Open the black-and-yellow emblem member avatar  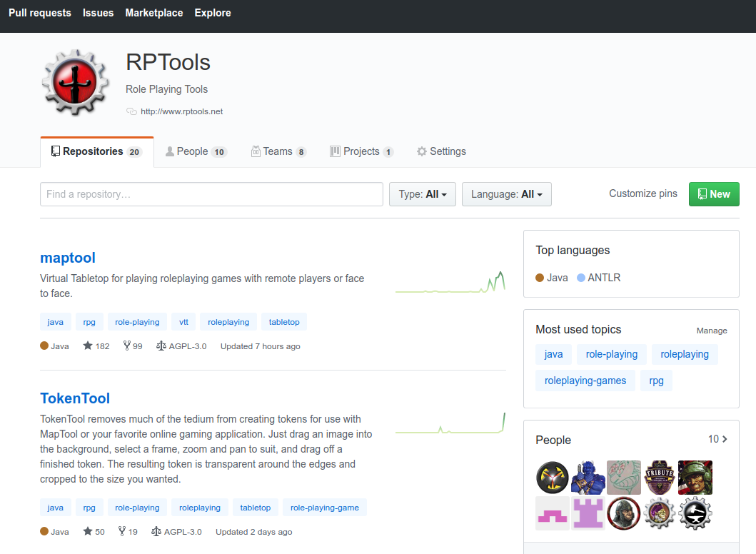553,478
